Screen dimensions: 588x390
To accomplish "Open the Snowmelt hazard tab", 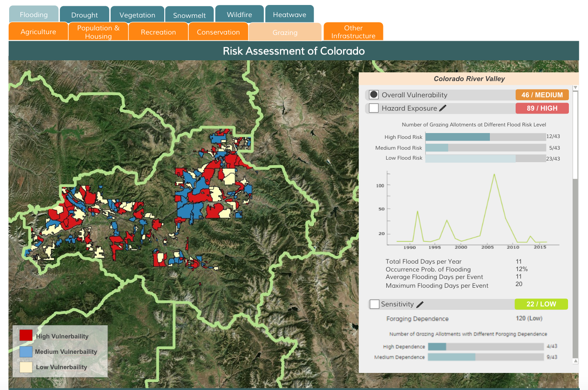I will [189, 14].
